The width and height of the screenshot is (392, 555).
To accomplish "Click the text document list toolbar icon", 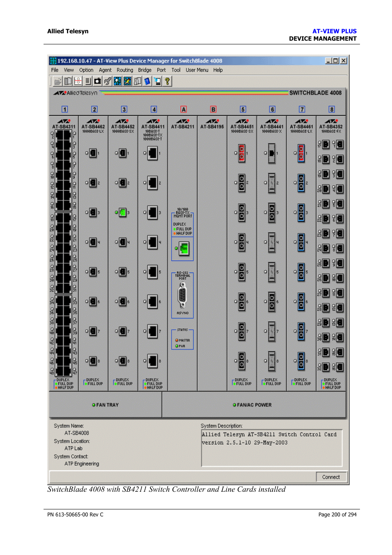I will point(88,81).
